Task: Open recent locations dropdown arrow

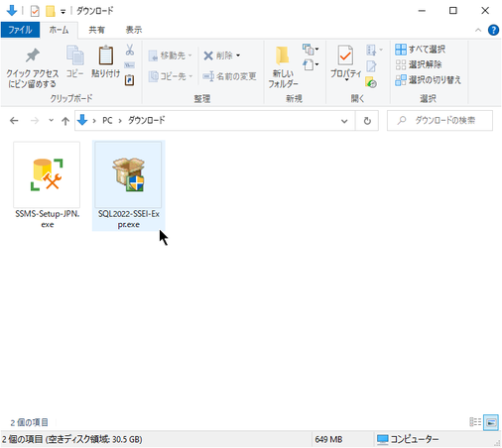Action: (51, 120)
